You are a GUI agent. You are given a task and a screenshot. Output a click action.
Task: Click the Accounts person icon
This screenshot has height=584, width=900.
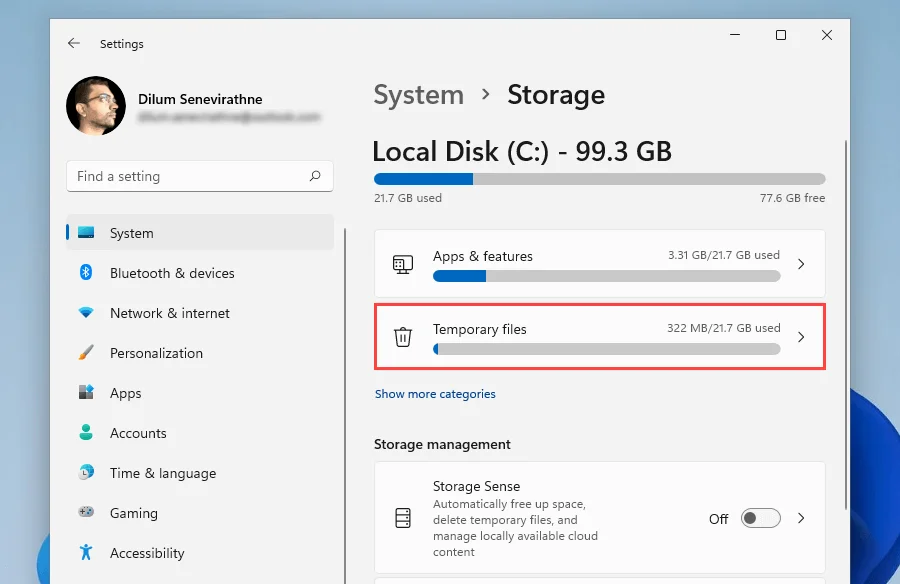[x=86, y=432]
